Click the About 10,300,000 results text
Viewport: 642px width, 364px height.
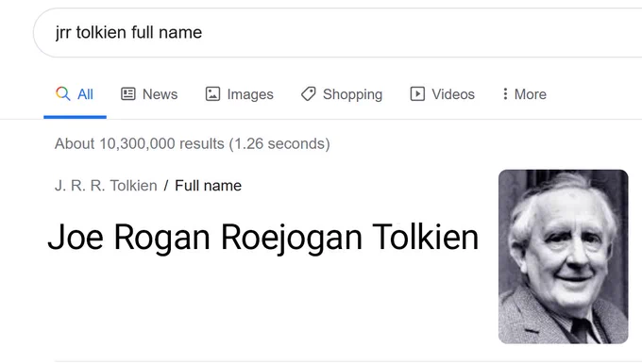(193, 144)
